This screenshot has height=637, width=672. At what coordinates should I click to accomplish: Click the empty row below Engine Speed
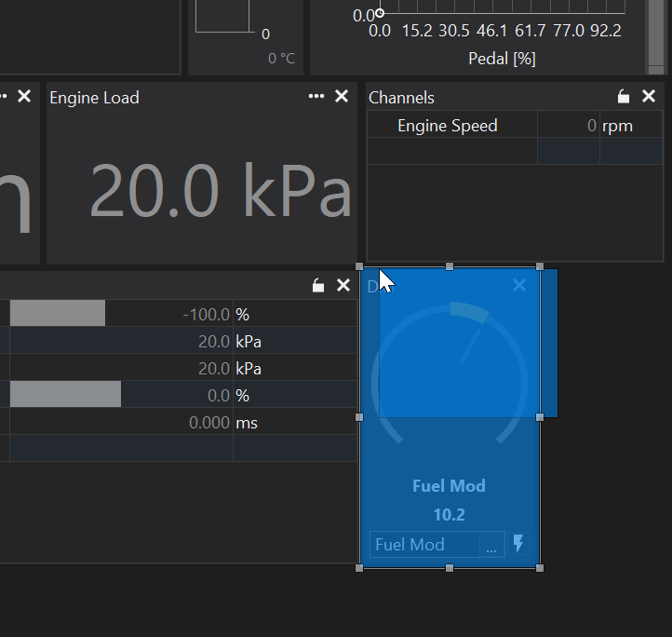451,151
